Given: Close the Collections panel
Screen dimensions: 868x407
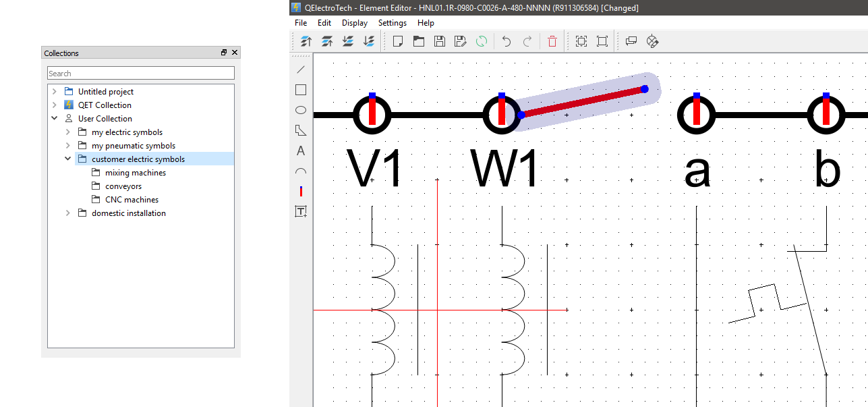Looking at the screenshot, I should tap(235, 53).
